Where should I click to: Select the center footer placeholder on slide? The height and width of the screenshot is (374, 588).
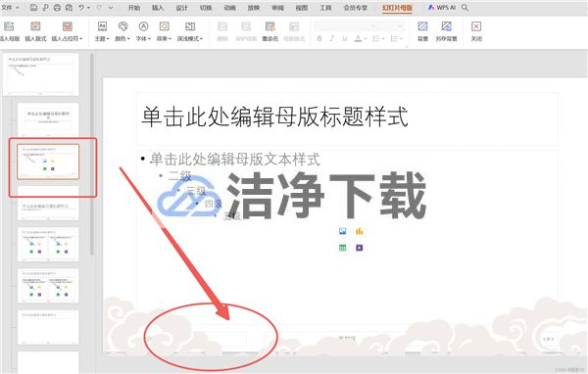coord(347,339)
